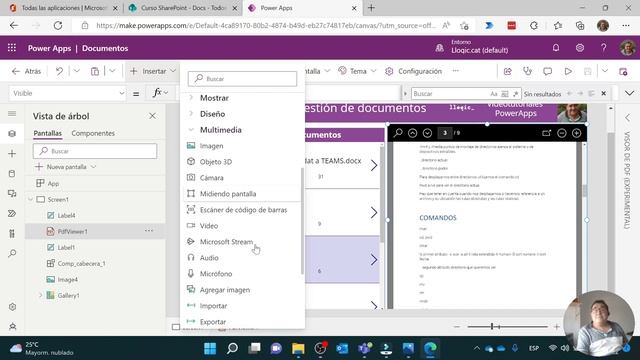Collapse the Screen1 tree node

coord(30,200)
